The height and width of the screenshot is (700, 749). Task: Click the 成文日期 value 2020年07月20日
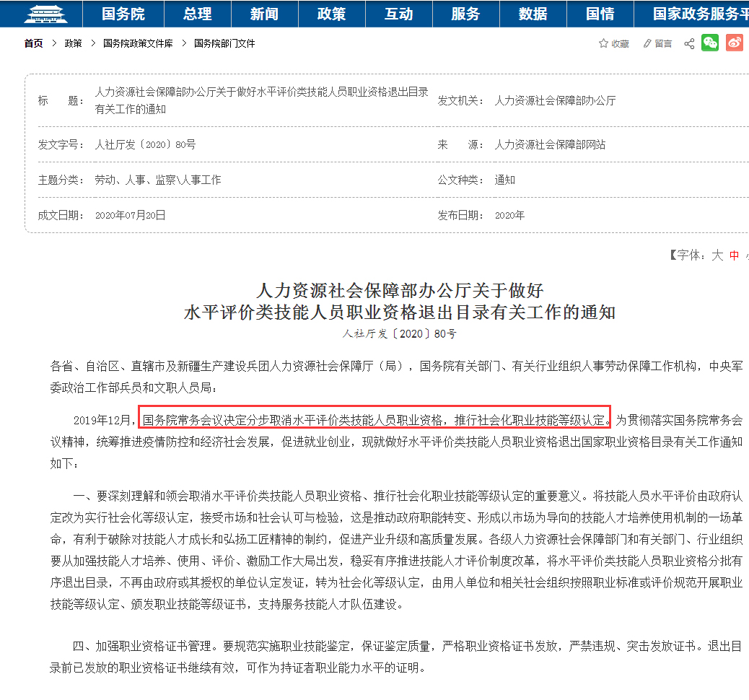click(131, 215)
